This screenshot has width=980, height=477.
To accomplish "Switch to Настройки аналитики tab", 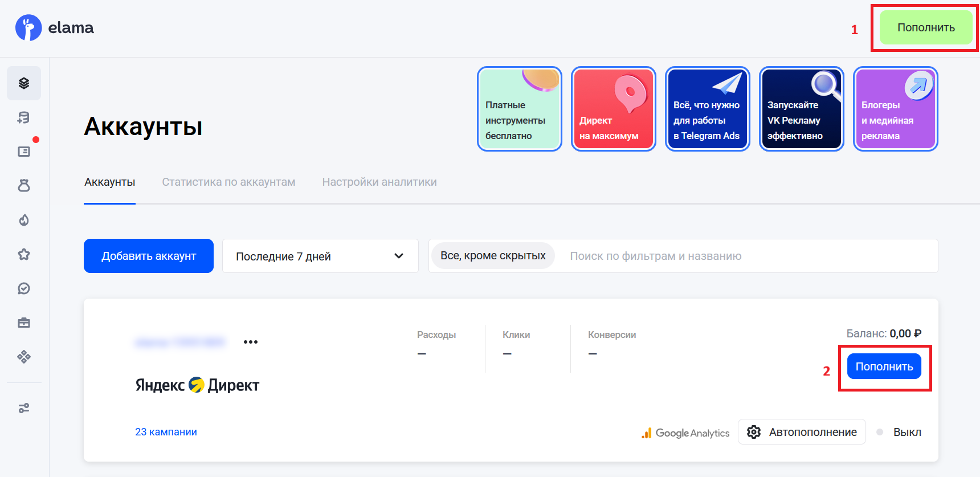I will tap(379, 182).
